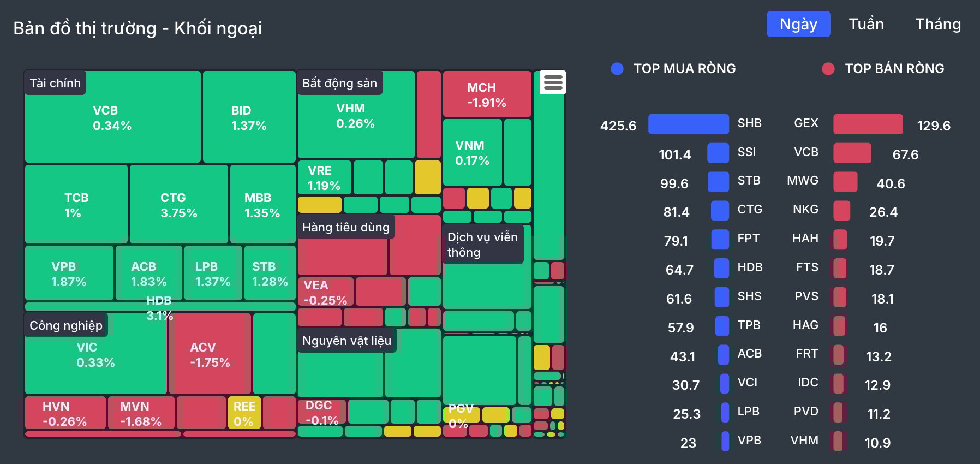Select the Bất động sản sector label
Viewport: 980px width, 464px height.
(x=339, y=83)
